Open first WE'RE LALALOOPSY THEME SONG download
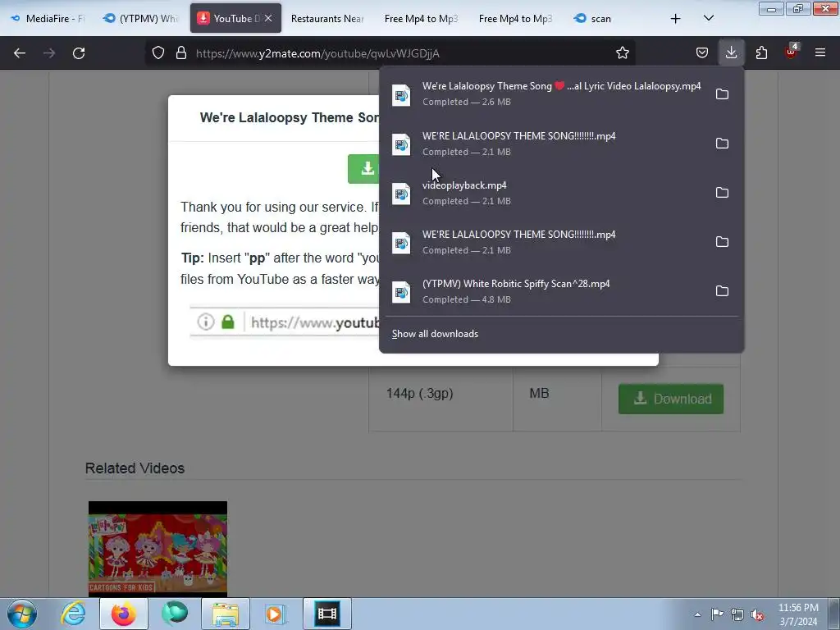This screenshot has height=630, width=840. [x=545, y=144]
